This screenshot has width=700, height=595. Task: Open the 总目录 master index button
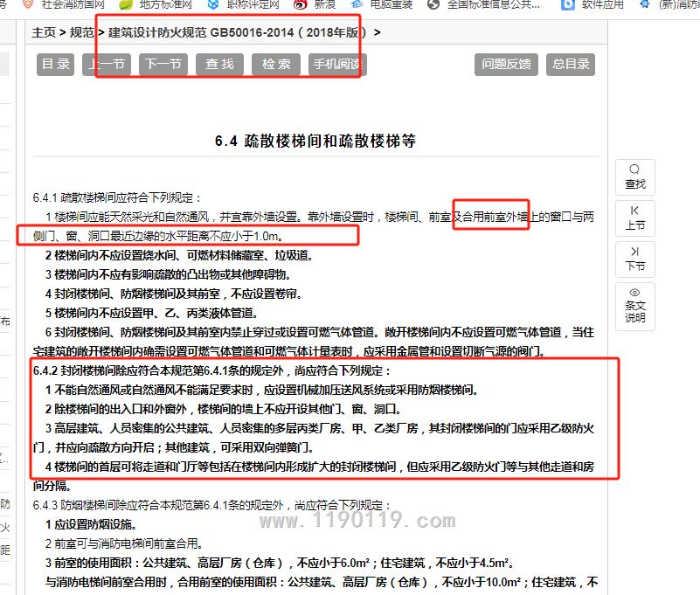(x=572, y=65)
